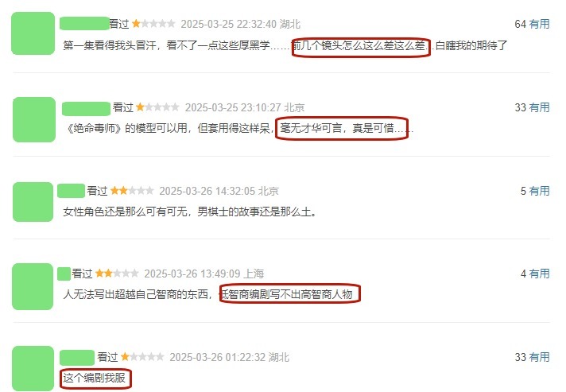Open username on the 13:49:09 Shanghai review
Image resolution: width=566 pixels, height=392 pixels.
[x=64, y=274]
